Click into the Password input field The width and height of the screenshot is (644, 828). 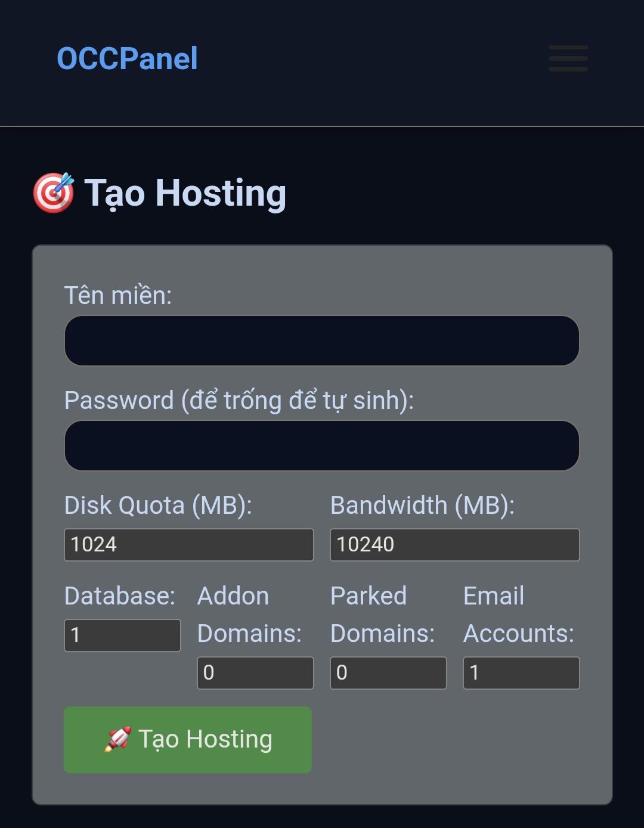coord(321,445)
